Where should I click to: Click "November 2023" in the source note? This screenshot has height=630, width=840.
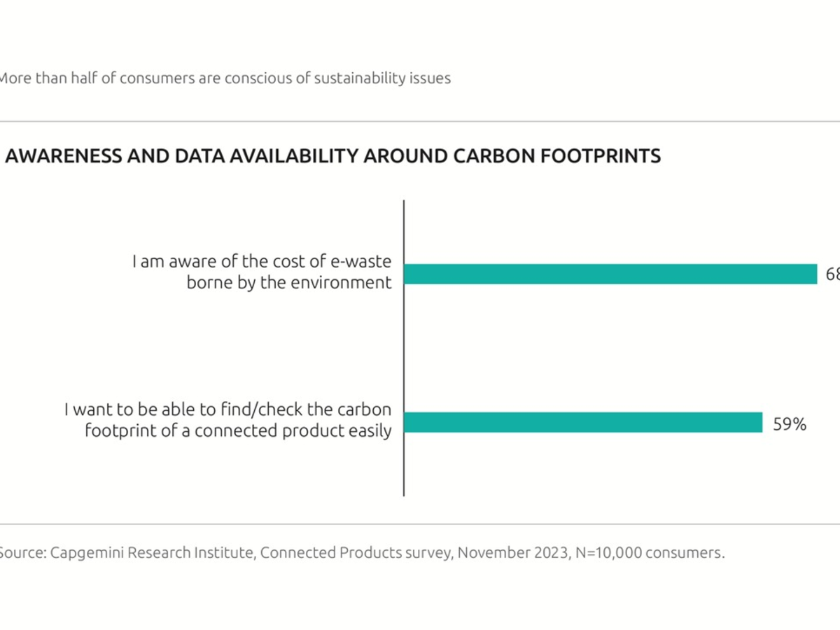click(x=513, y=553)
